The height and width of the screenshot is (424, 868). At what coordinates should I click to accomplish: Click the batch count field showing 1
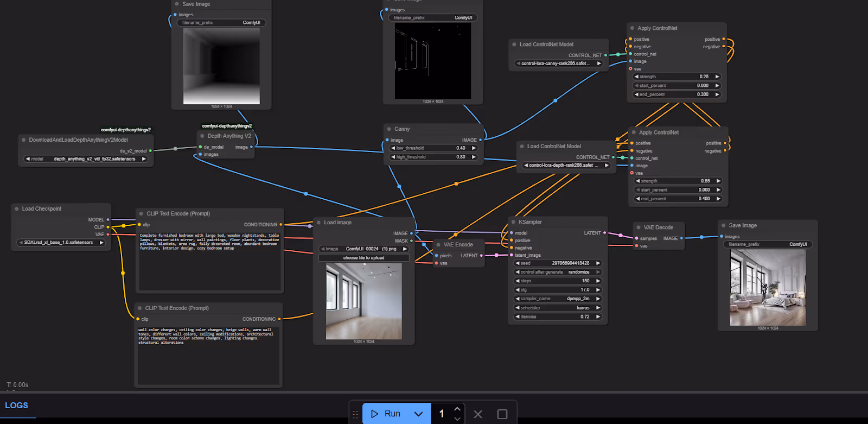coord(442,414)
